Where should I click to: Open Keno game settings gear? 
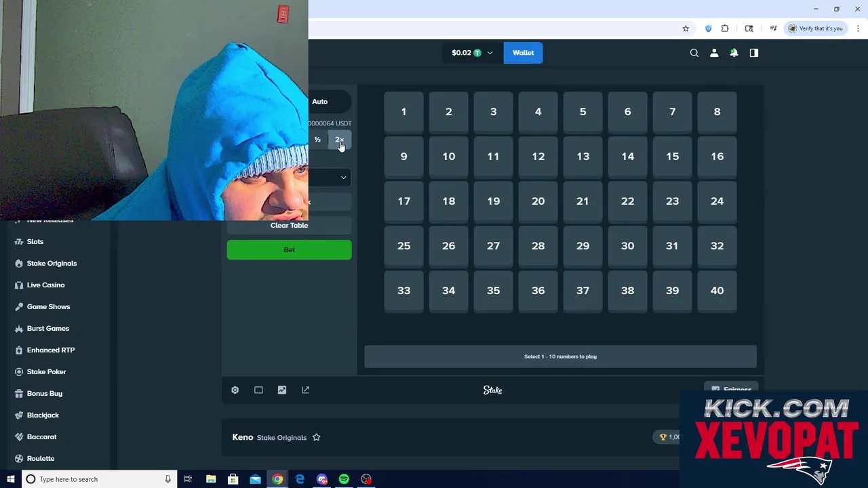235,390
